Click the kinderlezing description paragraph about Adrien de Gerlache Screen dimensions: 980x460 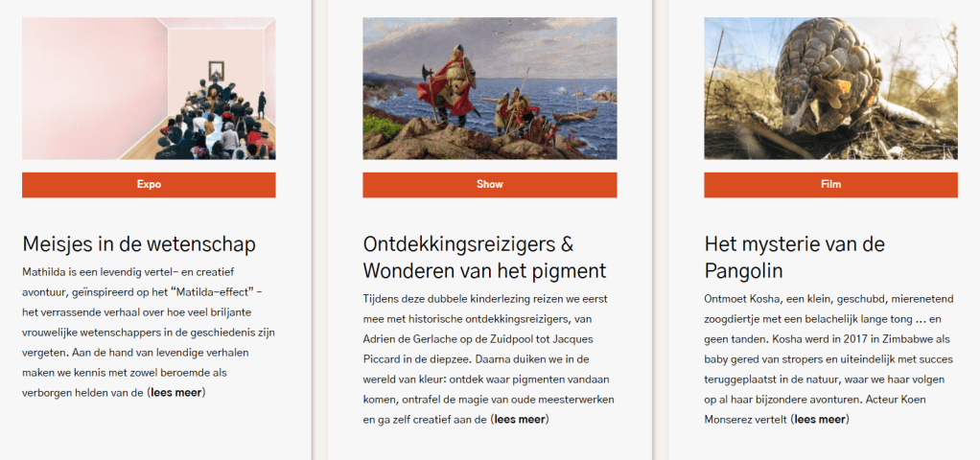[x=489, y=358]
